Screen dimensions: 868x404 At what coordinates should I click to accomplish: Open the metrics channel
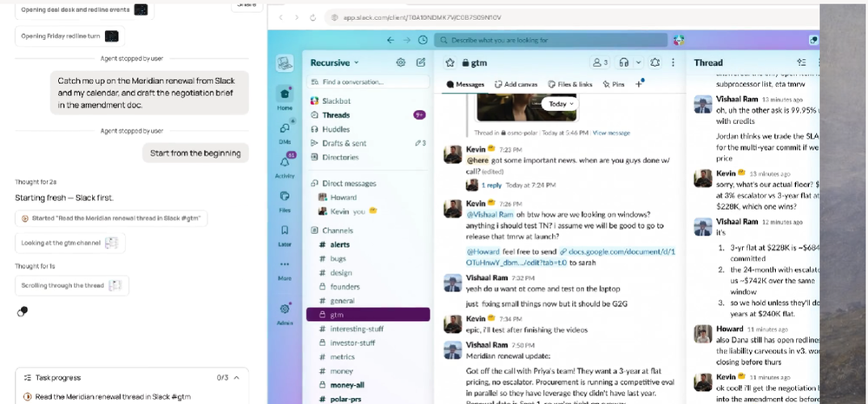[367, 357]
